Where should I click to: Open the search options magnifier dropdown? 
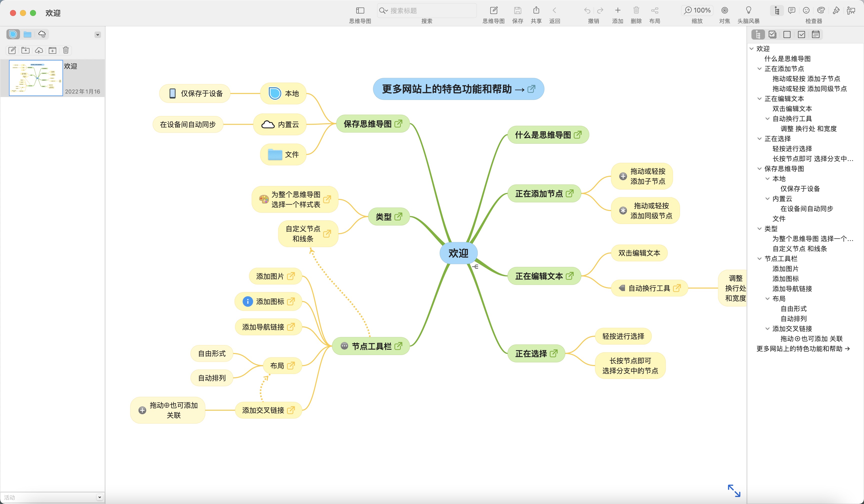[384, 11]
